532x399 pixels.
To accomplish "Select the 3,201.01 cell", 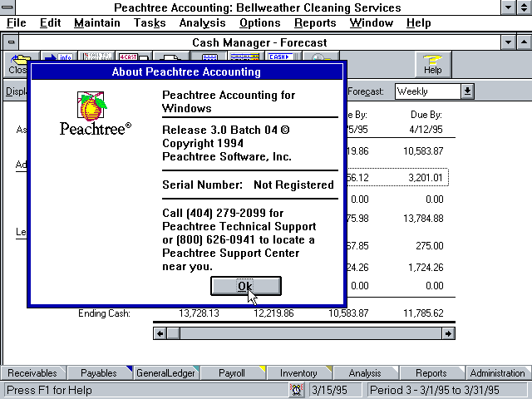I will pos(426,177).
